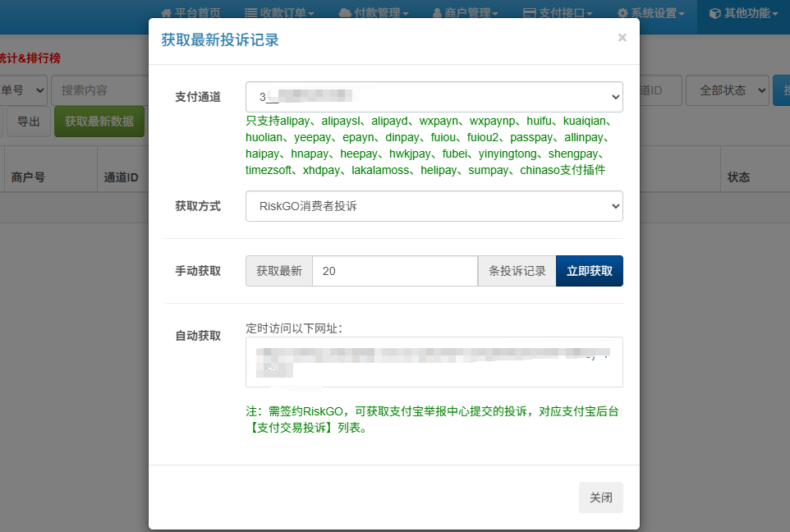Click the home icon beside 平台首页
The image size is (790, 532).
tap(167, 13)
